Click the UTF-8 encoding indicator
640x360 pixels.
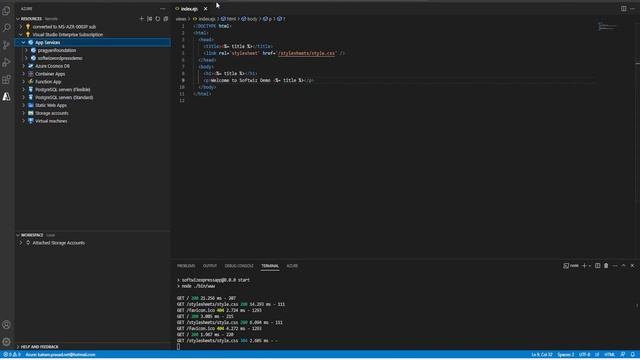click(x=584, y=355)
